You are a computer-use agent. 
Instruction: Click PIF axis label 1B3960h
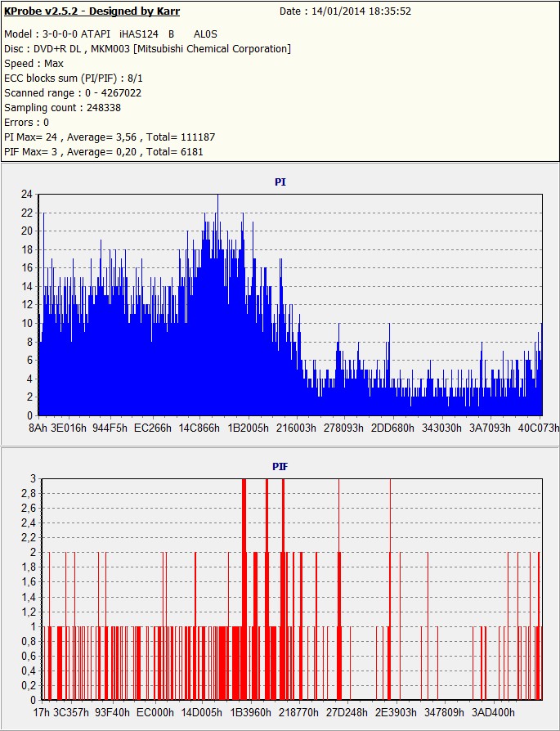tap(251, 712)
